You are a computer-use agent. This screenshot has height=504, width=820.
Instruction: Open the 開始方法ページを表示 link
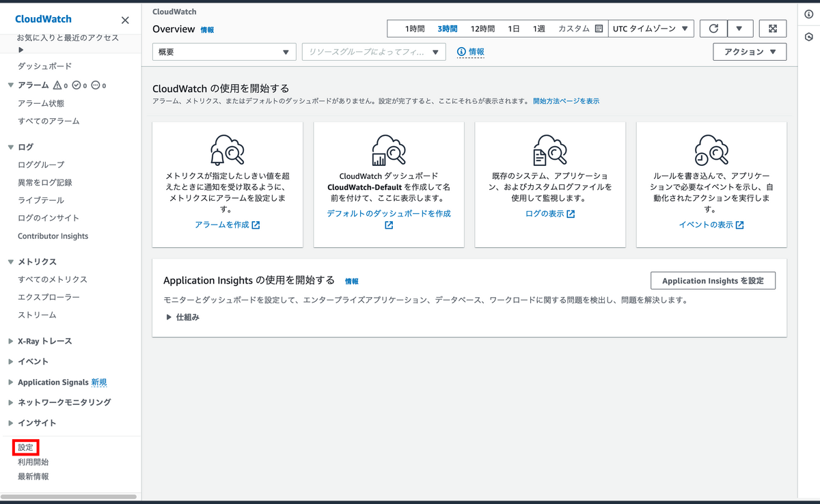566,101
